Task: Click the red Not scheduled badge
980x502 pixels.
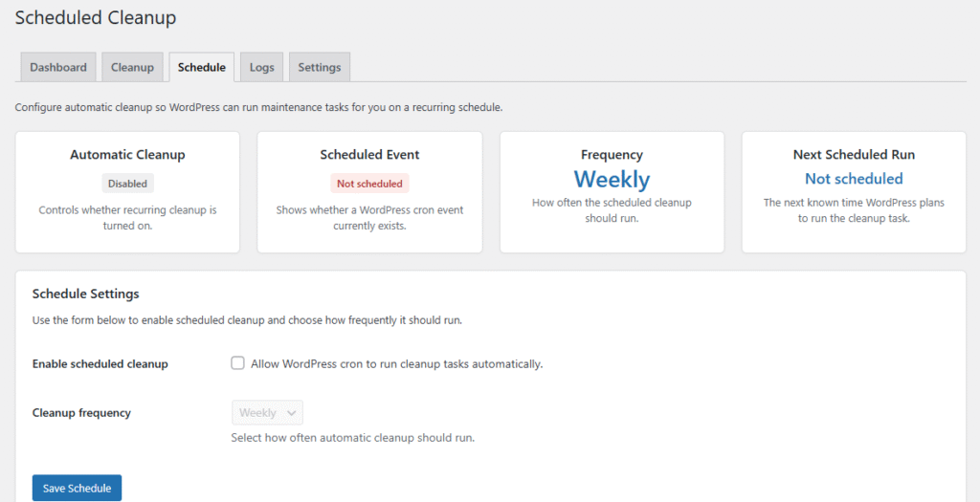Action: coord(369,183)
